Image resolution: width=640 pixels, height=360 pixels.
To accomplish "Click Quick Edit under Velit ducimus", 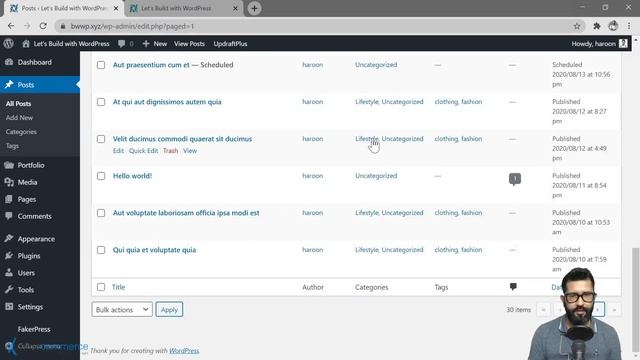I will coord(143,151).
